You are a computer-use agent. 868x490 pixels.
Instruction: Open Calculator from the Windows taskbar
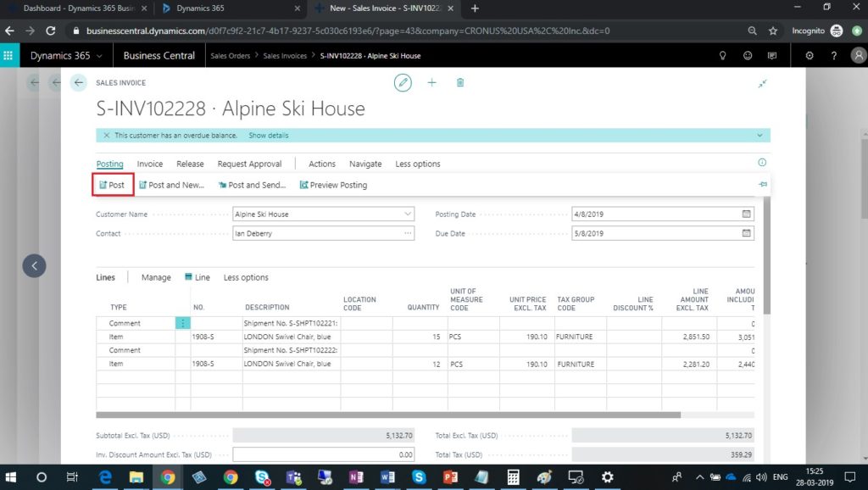coord(514,477)
